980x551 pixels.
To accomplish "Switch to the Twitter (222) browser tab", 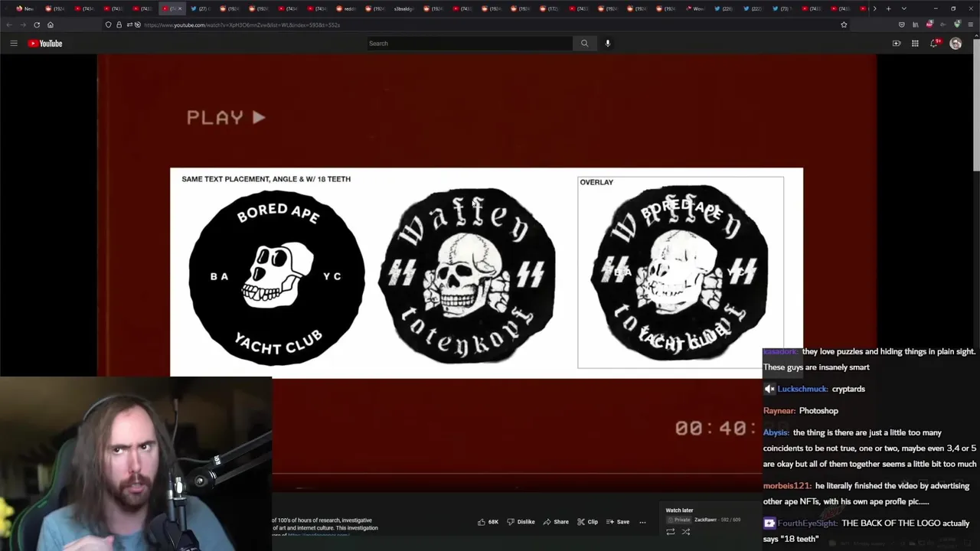I will pos(752,8).
